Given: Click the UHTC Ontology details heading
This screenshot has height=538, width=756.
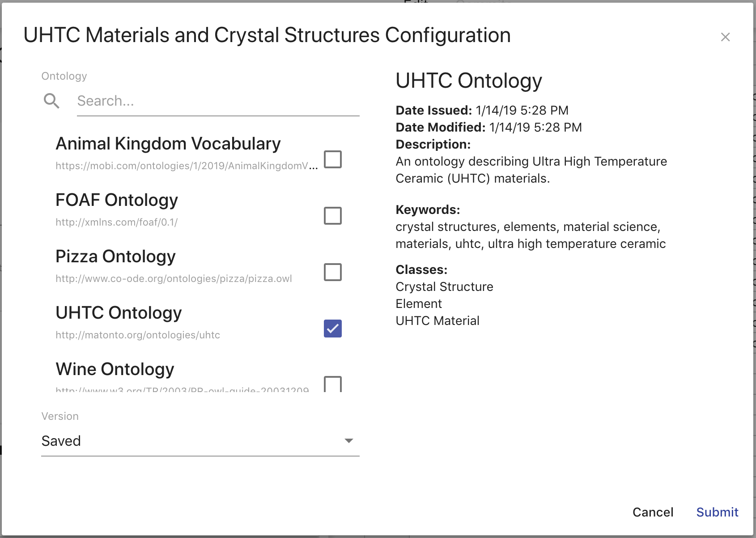Looking at the screenshot, I should click(468, 81).
